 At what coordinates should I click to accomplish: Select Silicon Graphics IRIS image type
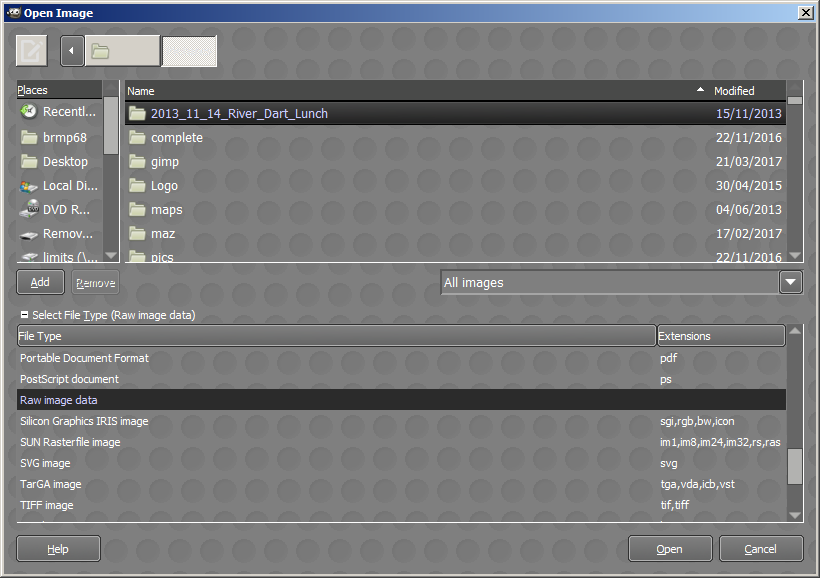pos(401,421)
